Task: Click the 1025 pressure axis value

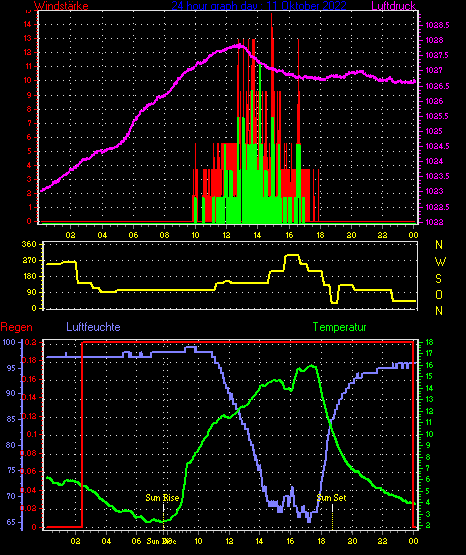Action: [x=434, y=131]
